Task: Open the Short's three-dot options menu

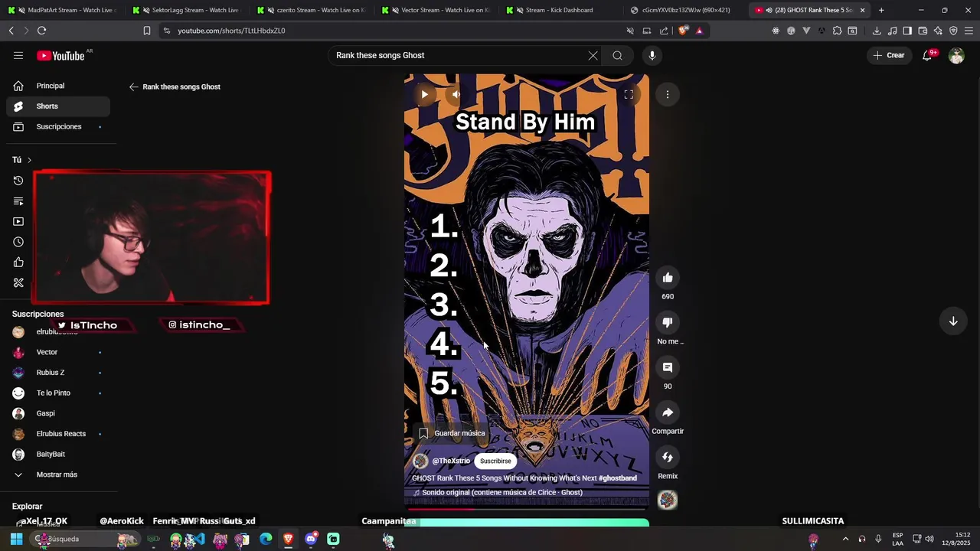Action: (x=668, y=94)
